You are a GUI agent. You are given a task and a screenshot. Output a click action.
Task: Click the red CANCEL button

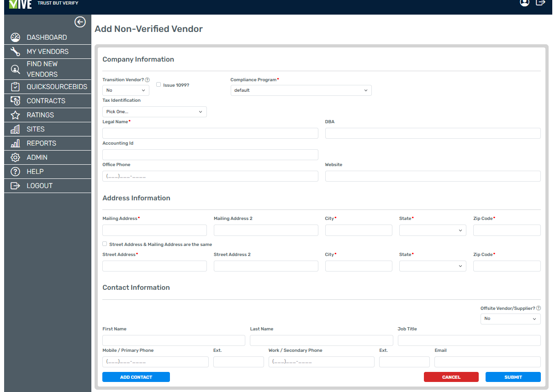(451, 377)
